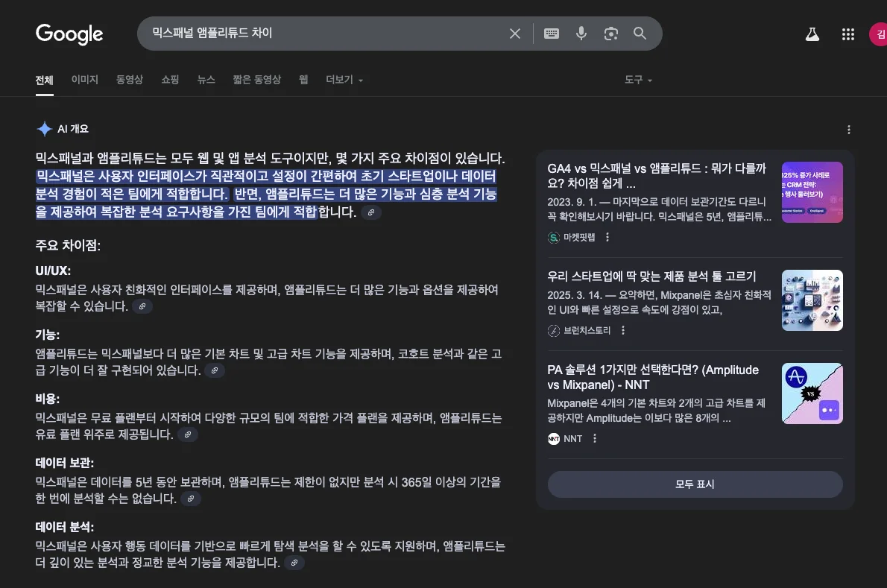Expand the 더보기 dropdown

(x=344, y=80)
